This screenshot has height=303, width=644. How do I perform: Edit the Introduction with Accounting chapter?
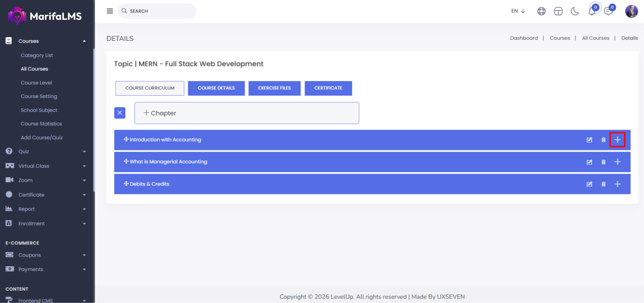click(589, 140)
